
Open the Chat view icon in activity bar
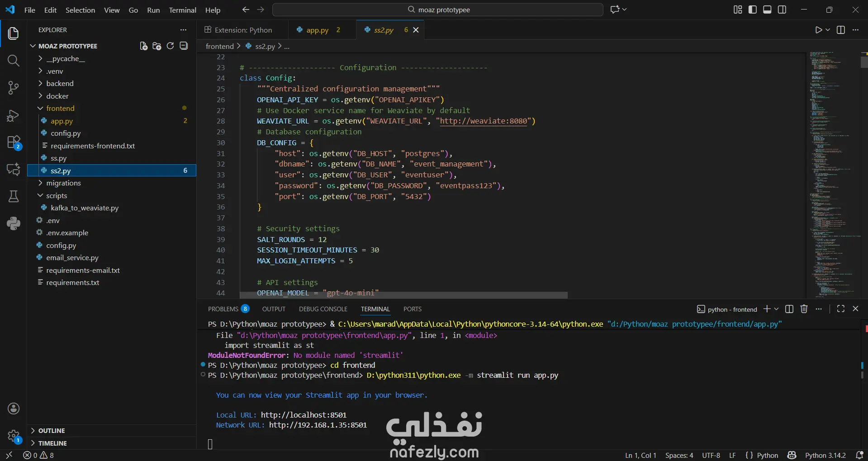point(14,169)
